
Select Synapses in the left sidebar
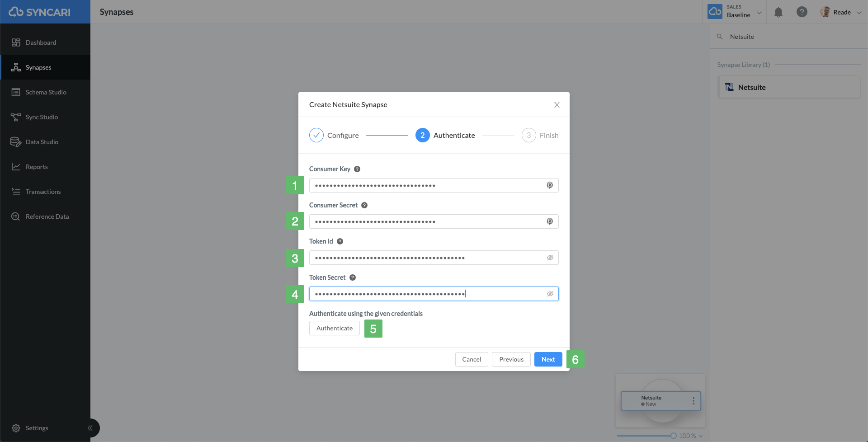(45, 67)
